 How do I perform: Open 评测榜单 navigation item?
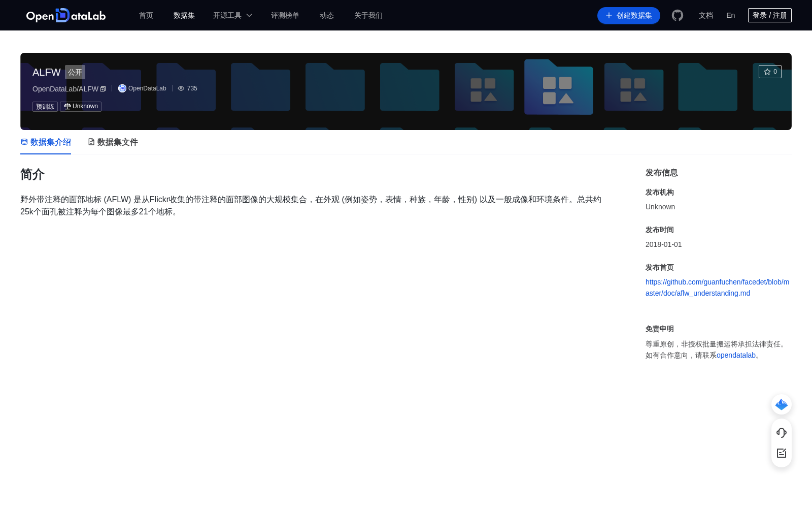tap(285, 15)
